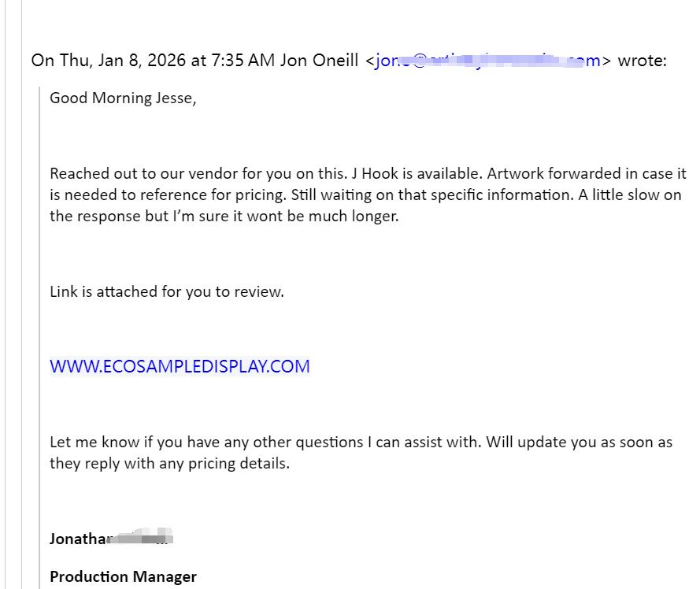The height and width of the screenshot is (589, 700).
Task: Click the sender name Jon Oneill
Action: [319, 61]
